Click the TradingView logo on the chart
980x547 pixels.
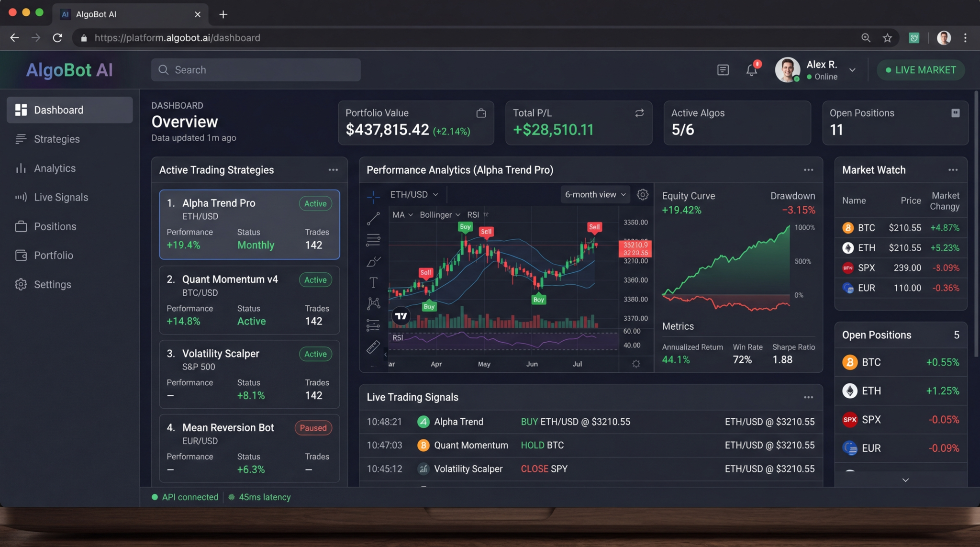click(401, 315)
